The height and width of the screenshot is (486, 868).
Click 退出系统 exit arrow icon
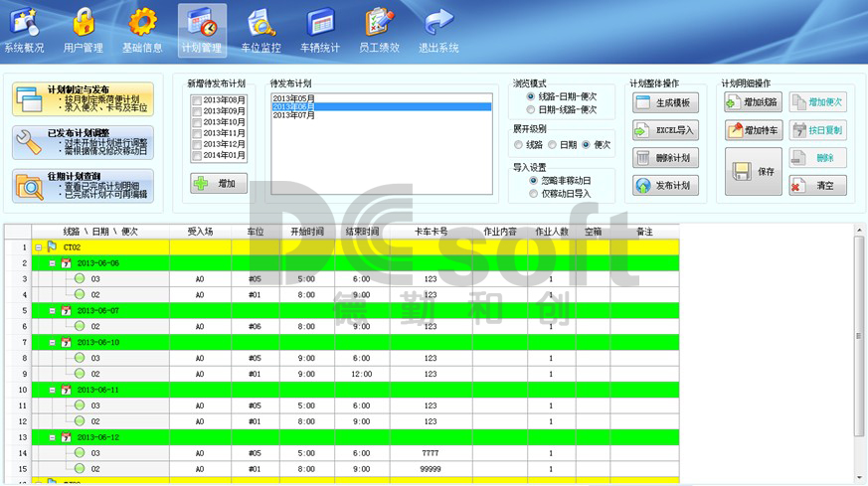(x=437, y=24)
